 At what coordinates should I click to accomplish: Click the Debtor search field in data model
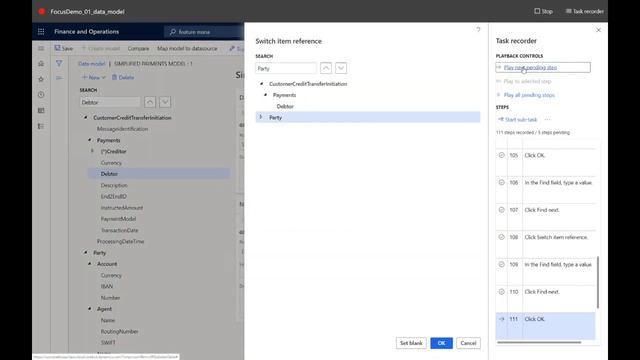click(110, 102)
